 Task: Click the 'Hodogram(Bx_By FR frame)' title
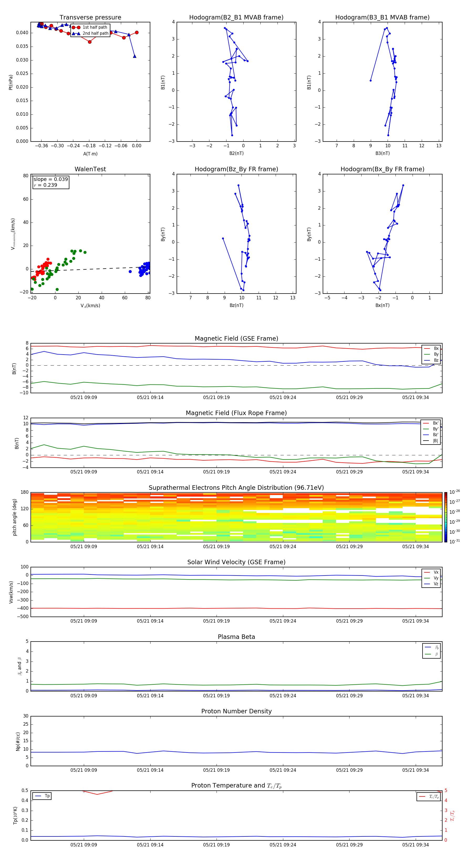[x=382, y=169]
